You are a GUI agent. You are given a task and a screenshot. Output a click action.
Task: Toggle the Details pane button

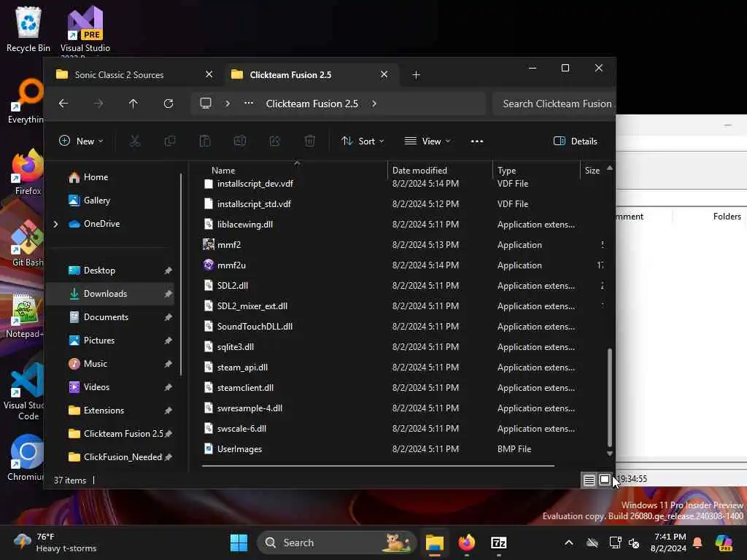[x=576, y=141]
